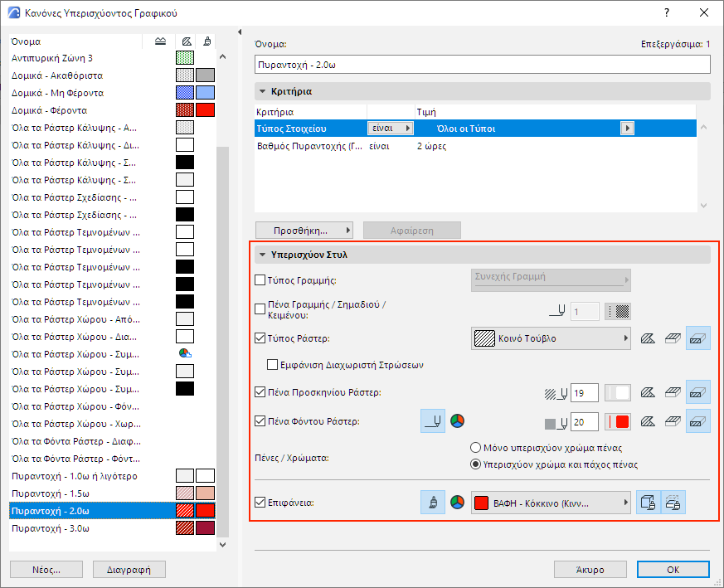The height and width of the screenshot is (588, 724).
Task: Uncheck the Επιφάνεια checkbox
Action: tap(260, 502)
